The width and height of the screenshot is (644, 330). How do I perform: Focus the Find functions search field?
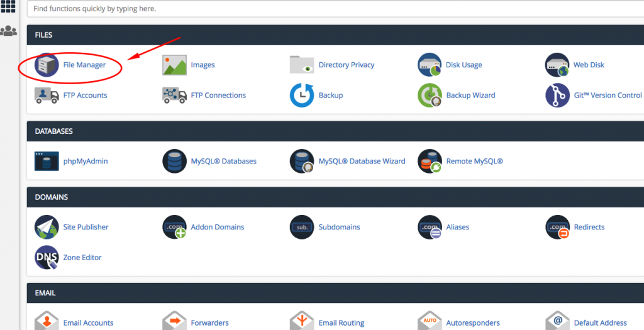[335, 9]
